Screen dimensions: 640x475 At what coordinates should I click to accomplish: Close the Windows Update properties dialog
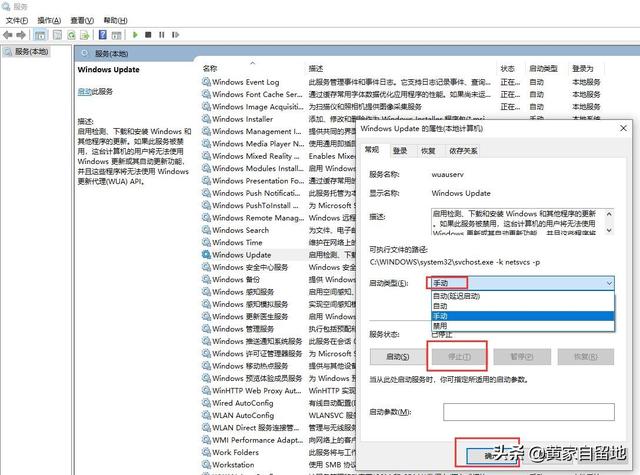[x=623, y=128]
